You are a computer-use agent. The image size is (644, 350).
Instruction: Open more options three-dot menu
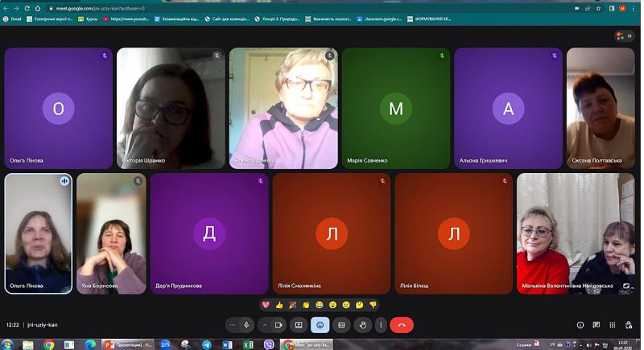[381, 325]
